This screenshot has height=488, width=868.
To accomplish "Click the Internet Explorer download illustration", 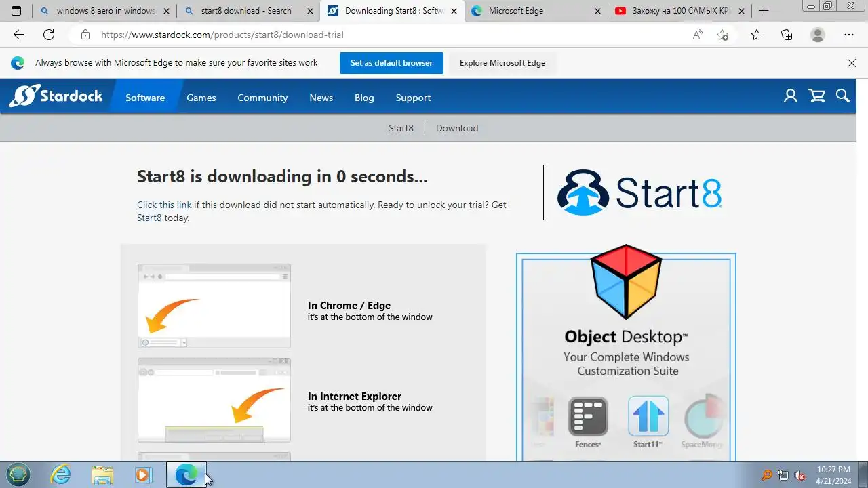I will click(214, 400).
